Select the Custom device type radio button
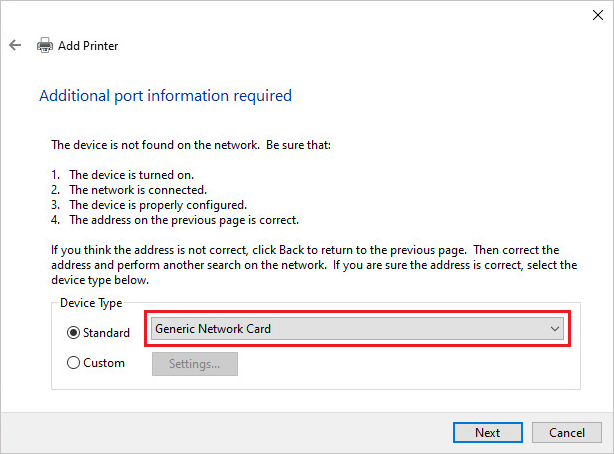Screen dimensions: 614x454 (73, 363)
